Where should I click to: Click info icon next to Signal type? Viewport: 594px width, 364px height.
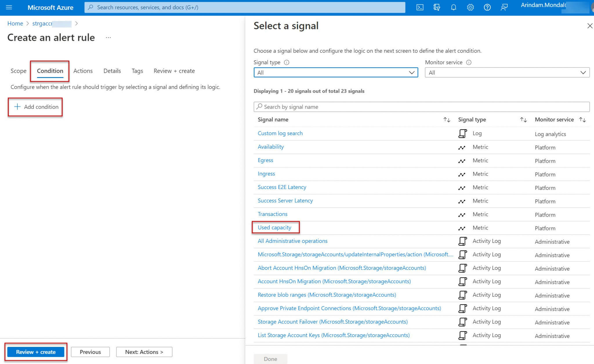[x=287, y=62]
